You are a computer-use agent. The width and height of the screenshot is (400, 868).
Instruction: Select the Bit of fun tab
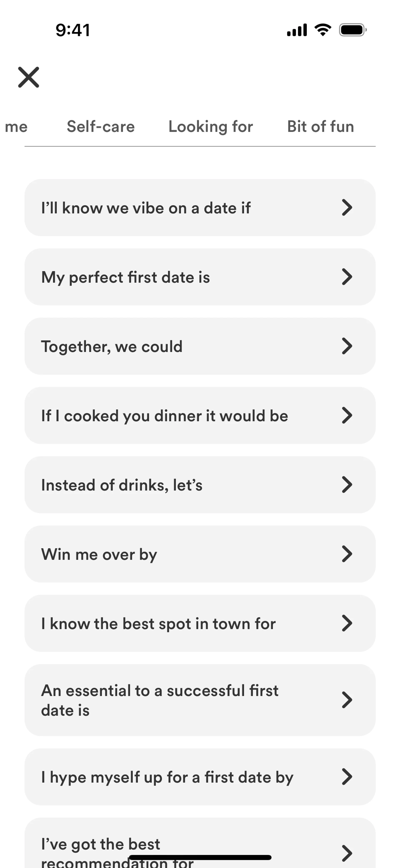(x=320, y=127)
